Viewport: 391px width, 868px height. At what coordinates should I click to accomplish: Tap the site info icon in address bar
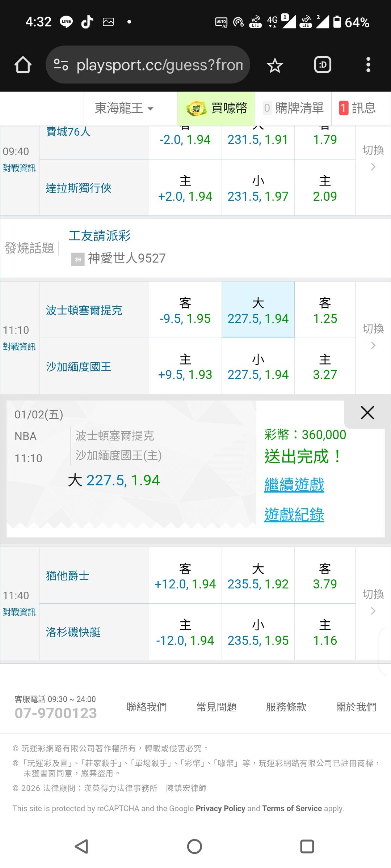[x=61, y=65]
